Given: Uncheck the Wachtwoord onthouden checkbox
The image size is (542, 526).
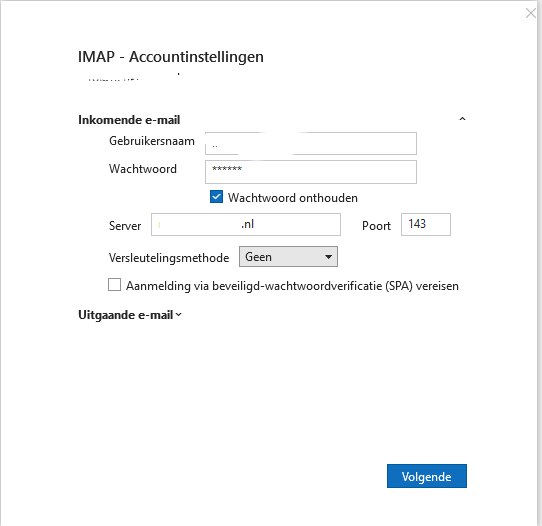Looking at the screenshot, I should tap(216, 197).
